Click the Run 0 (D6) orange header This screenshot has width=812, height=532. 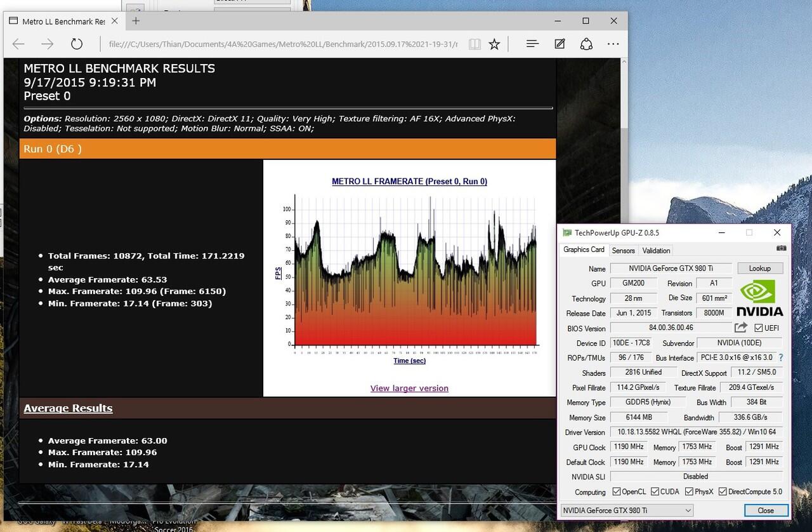click(287, 149)
